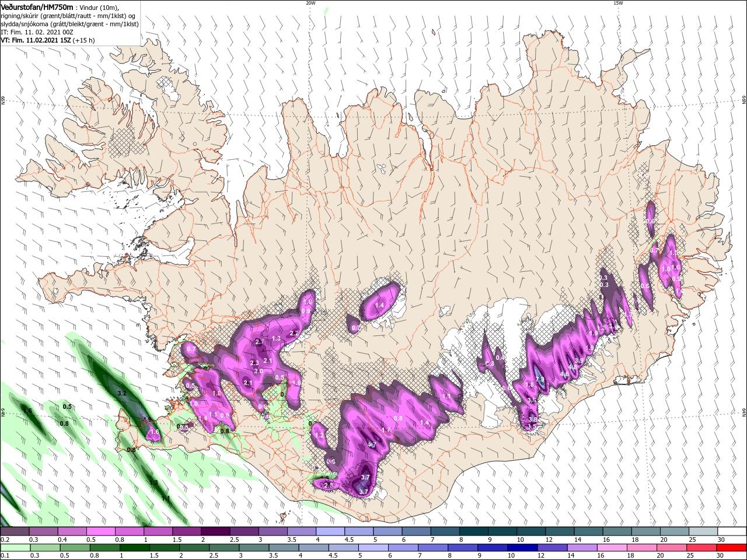Click the '3.9' snowfall value on the map
The width and height of the screenshot is (747, 560).
[x=579, y=361]
